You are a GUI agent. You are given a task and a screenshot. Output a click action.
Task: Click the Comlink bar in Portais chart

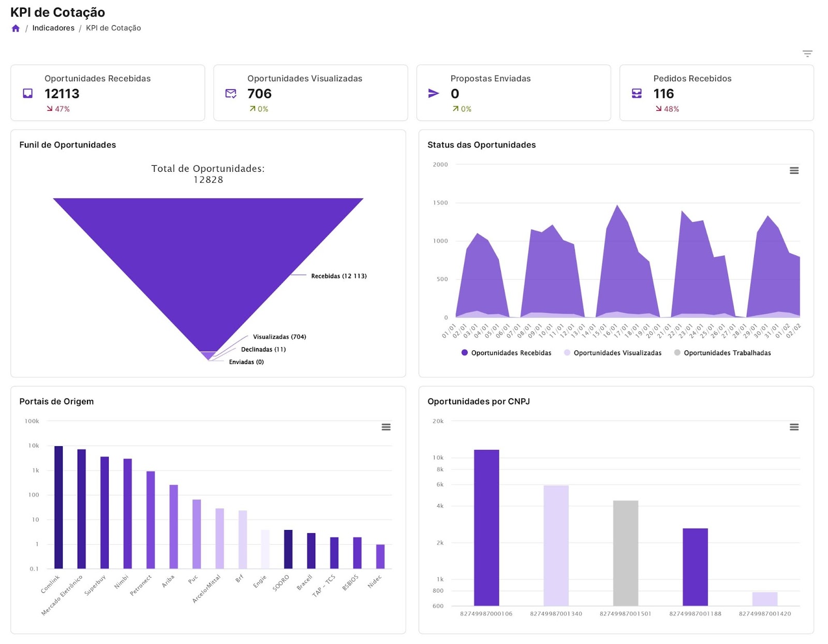coord(58,507)
